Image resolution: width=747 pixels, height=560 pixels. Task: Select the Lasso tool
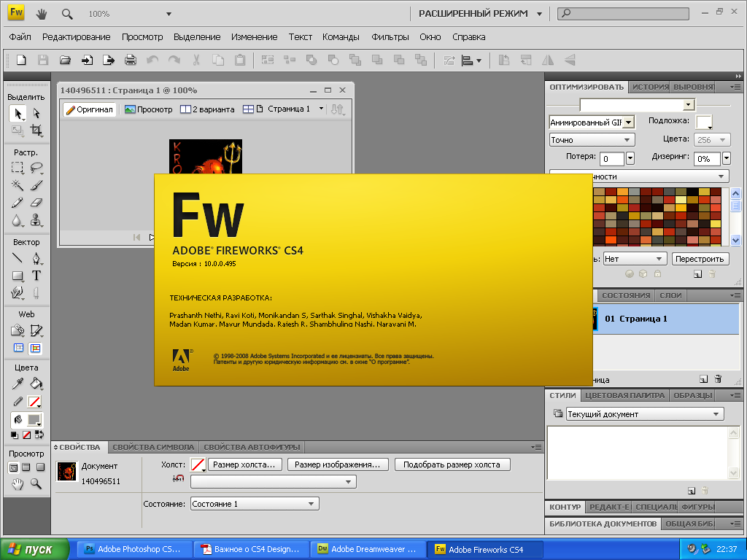coord(36,168)
